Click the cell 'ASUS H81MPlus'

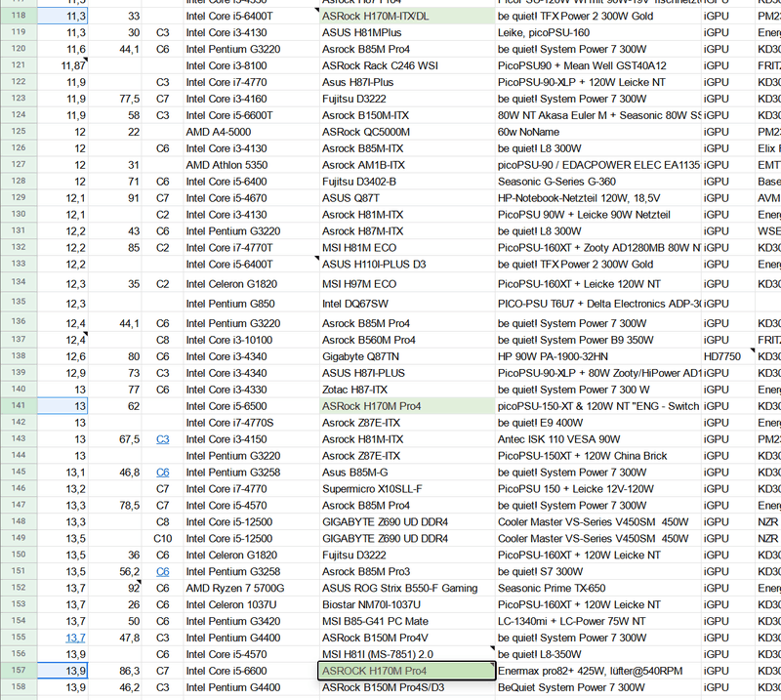(x=407, y=32)
